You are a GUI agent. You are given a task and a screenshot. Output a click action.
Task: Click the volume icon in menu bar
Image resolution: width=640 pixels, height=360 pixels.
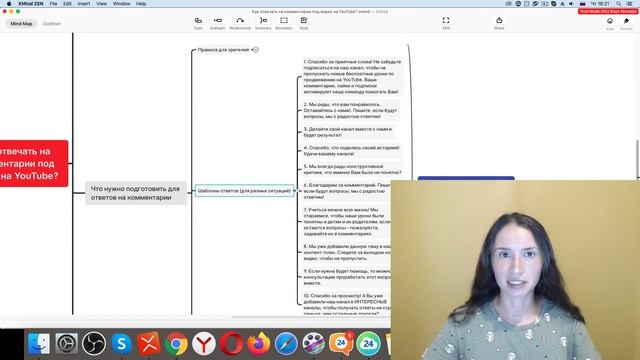tap(571, 4)
